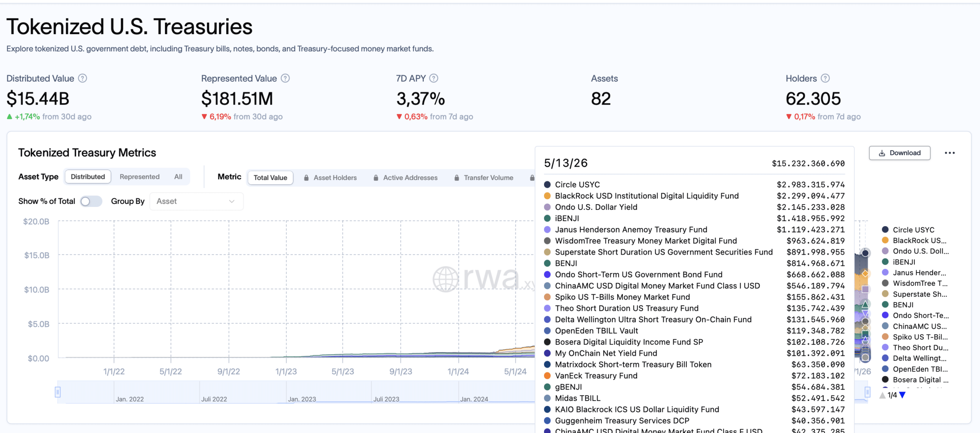Click the BlackRock US legend color dot

tap(885, 240)
